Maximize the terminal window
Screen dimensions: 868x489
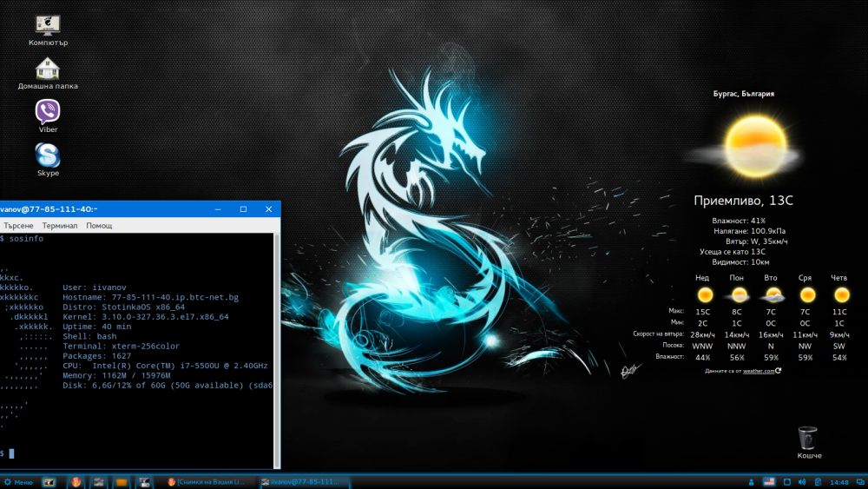coord(243,208)
